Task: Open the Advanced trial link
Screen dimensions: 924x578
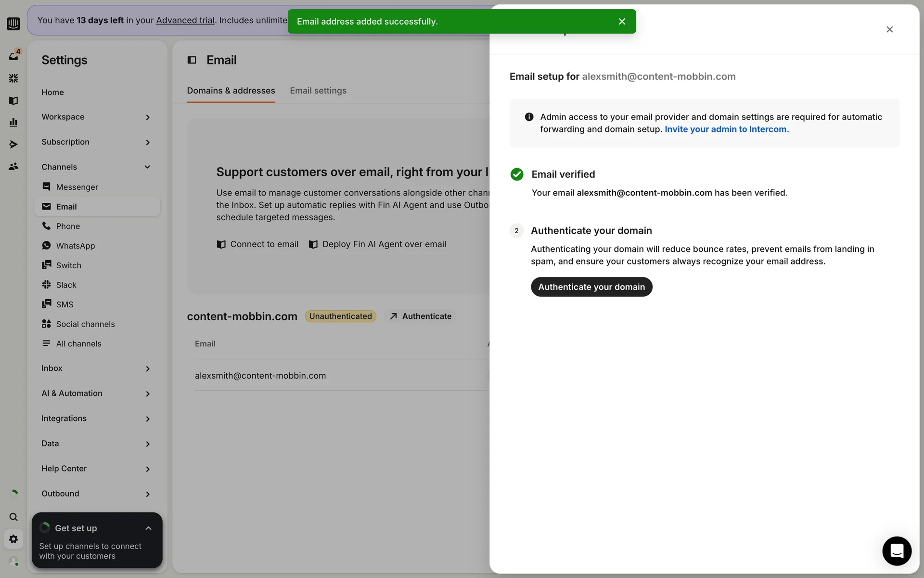Action: click(x=185, y=20)
